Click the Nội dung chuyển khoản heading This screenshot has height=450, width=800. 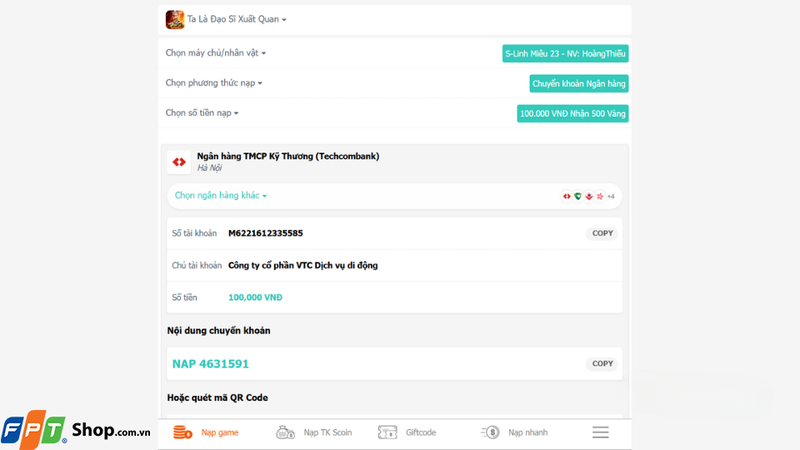click(x=218, y=331)
